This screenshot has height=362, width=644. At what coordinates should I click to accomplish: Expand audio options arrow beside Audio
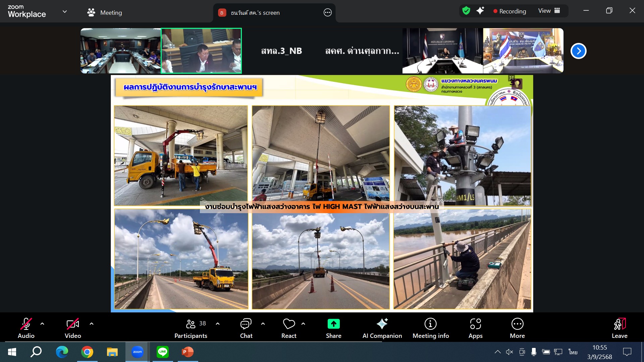point(42,324)
